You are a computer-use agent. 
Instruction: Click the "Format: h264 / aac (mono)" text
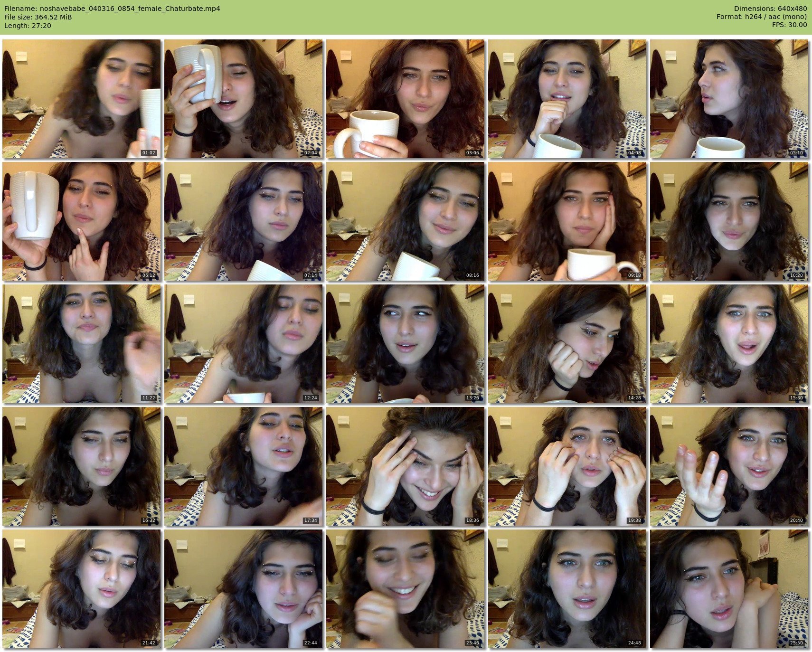click(762, 17)
